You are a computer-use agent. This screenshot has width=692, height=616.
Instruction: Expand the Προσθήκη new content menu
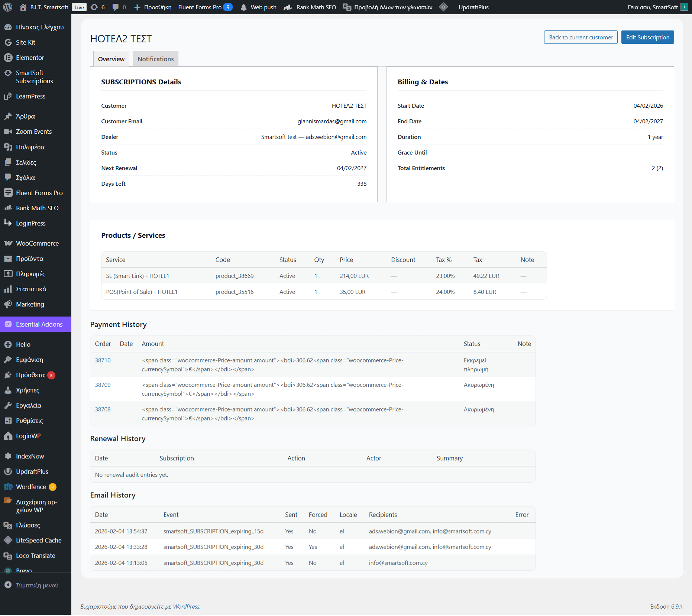(x=153, y=7)
